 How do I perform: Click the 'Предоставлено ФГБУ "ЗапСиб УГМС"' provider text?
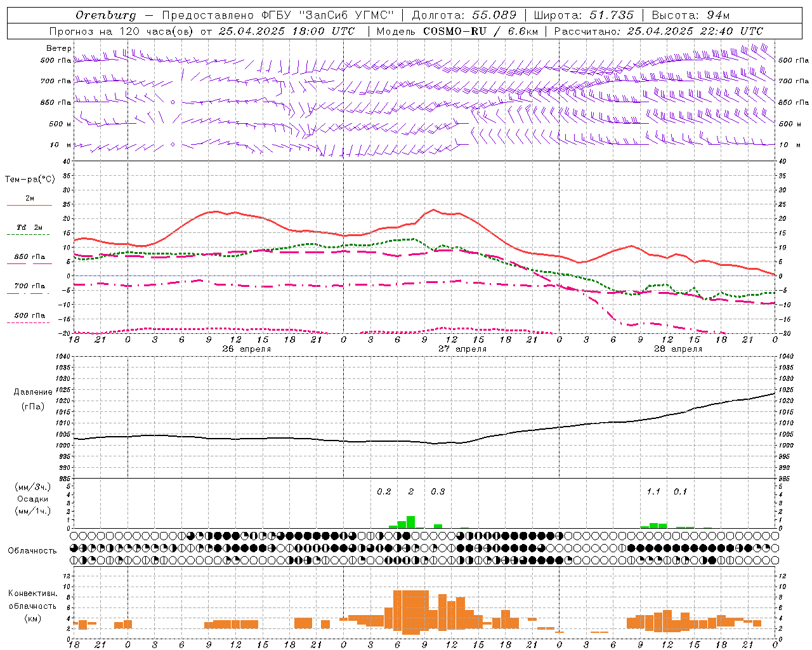(x=278, y=15)
